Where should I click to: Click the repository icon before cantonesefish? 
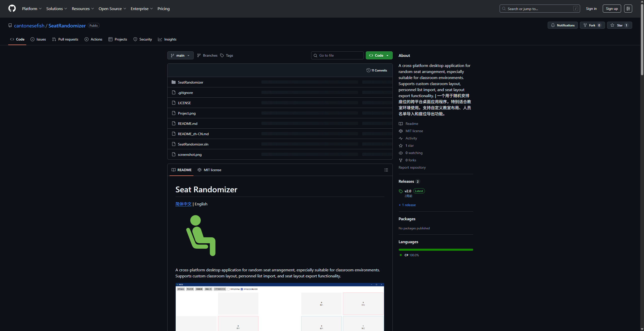[x=10, y=25]
